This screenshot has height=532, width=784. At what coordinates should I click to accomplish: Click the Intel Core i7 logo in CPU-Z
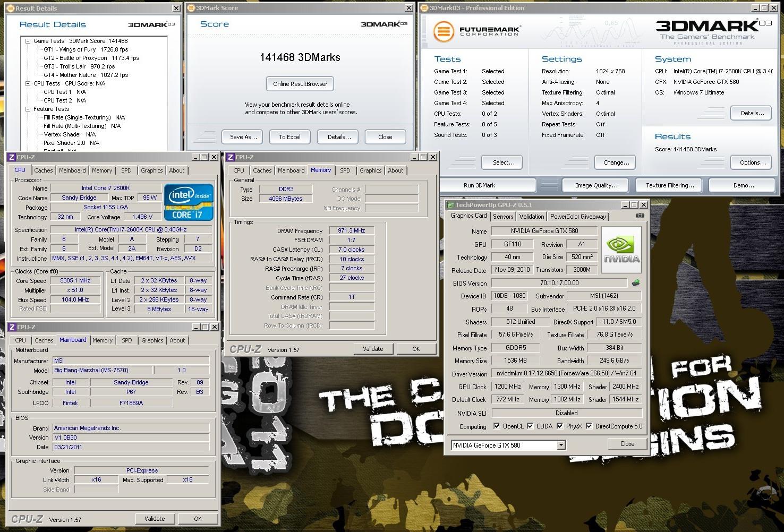188,202
